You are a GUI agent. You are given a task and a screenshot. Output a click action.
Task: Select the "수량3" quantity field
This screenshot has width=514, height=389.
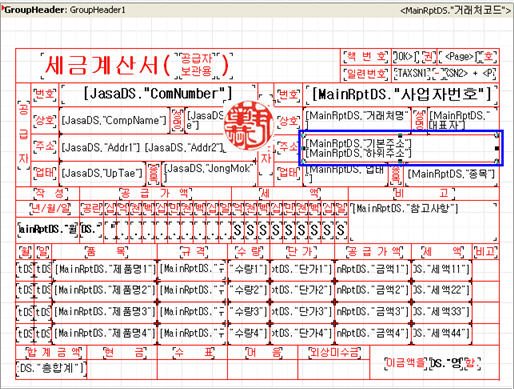(x=249, y=312)
